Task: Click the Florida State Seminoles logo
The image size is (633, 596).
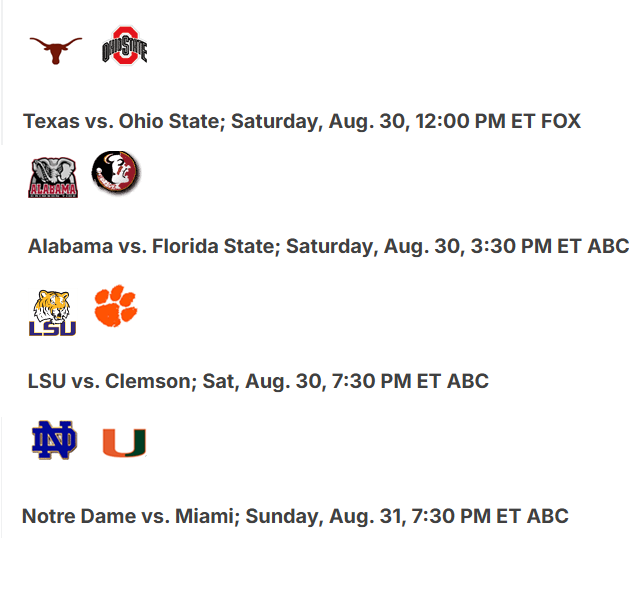Action: [115, 171]
